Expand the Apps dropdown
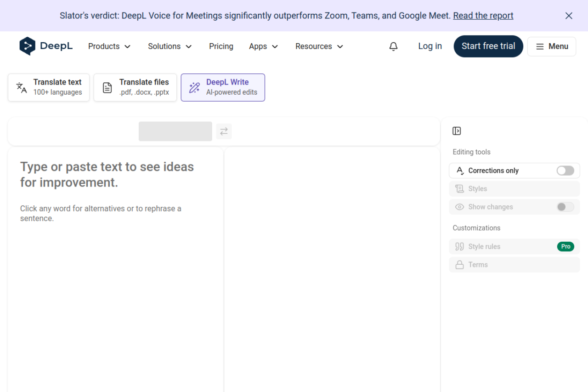Image resolution: width=588 pixels, height=392 pixels. pyautogui.click(x=264, y=46)
